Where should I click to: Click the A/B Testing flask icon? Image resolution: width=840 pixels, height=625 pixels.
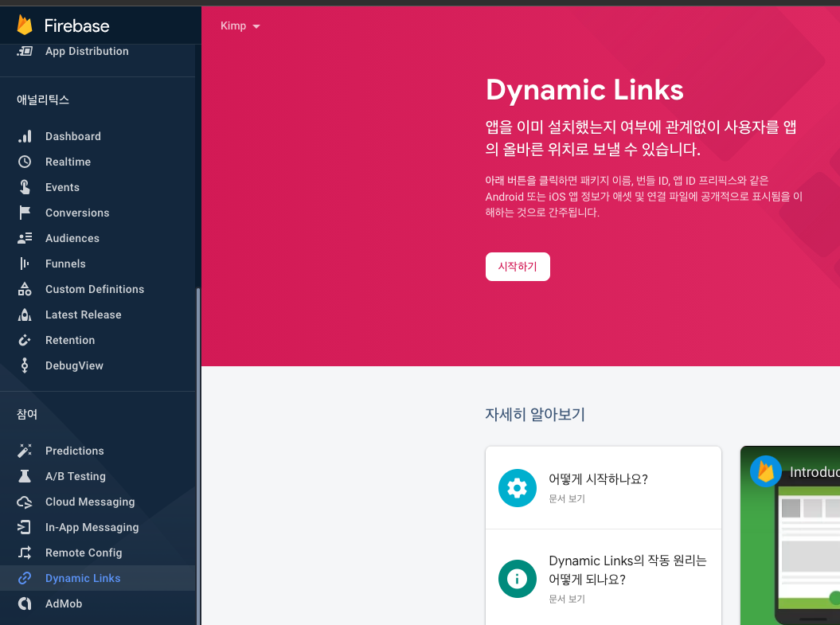(x=25, y=476)
